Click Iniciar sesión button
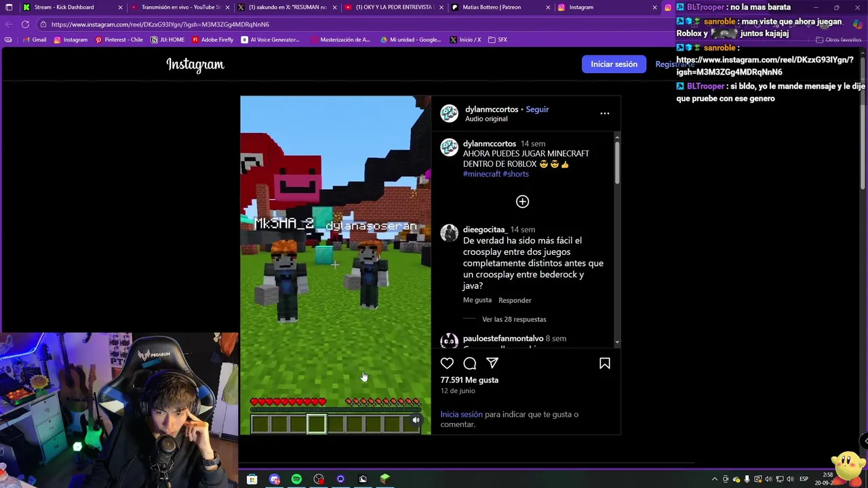The width and height of the screenshot is (868, 488). (614, 64)
